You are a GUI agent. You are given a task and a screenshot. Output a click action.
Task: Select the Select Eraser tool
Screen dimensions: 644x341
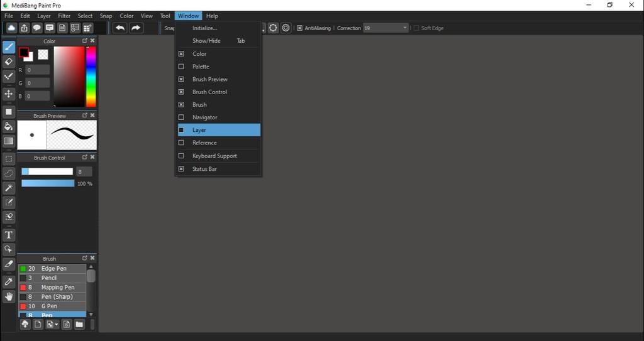[x=9, y=217]
